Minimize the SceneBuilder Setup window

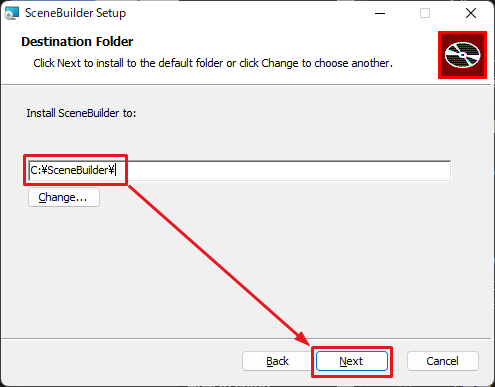(380, 13)
